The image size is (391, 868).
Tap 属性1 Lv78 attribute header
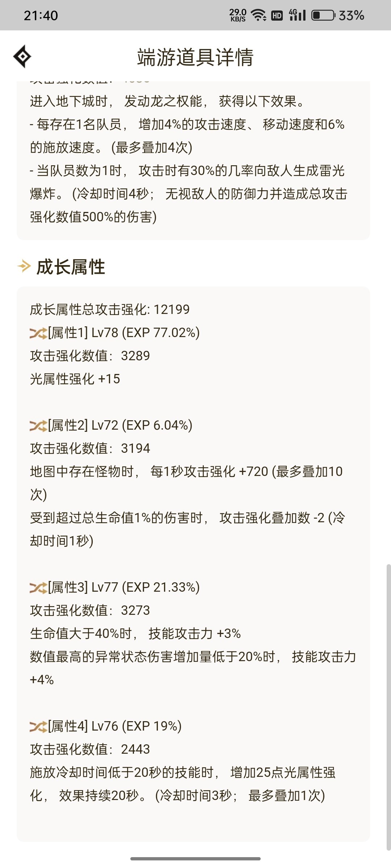[124, 333]
